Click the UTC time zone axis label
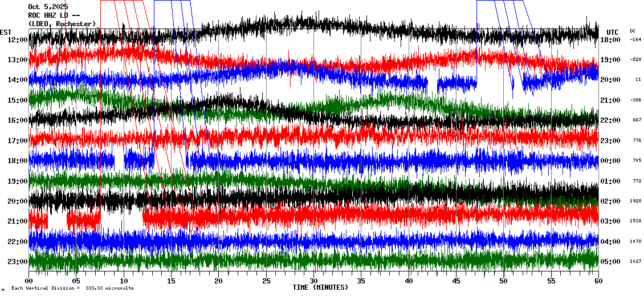Screen dimensions: 644x296 click(613, 32)
